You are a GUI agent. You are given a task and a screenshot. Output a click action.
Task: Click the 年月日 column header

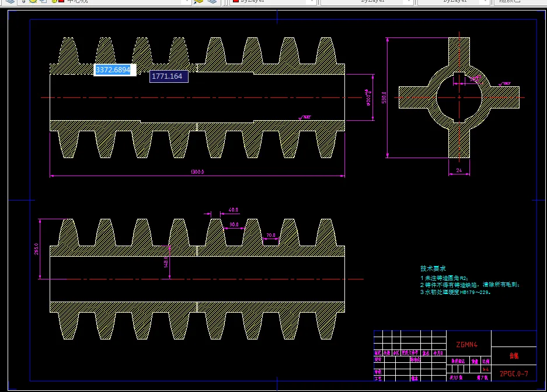pos(438,353)
